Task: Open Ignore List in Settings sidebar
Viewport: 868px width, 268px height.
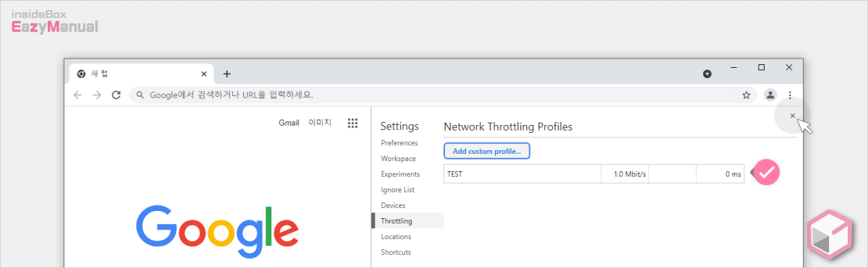Action: click(x=397, y=190)
